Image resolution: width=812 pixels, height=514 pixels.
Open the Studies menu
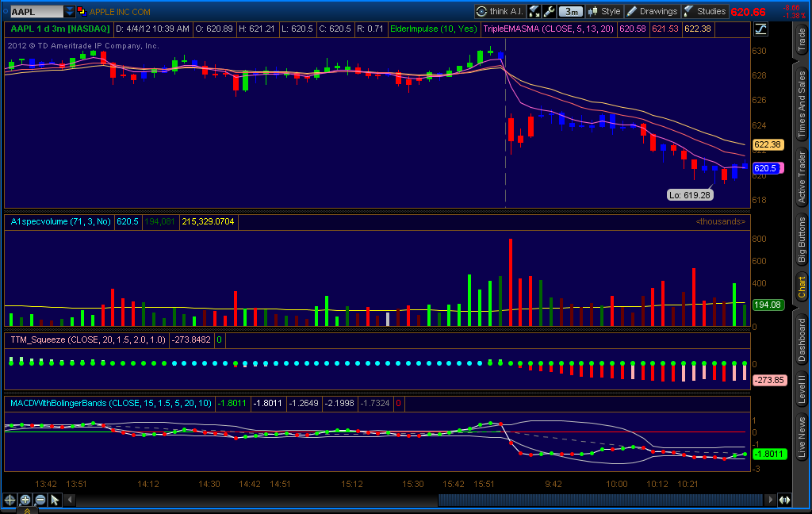tap(705, 11)
